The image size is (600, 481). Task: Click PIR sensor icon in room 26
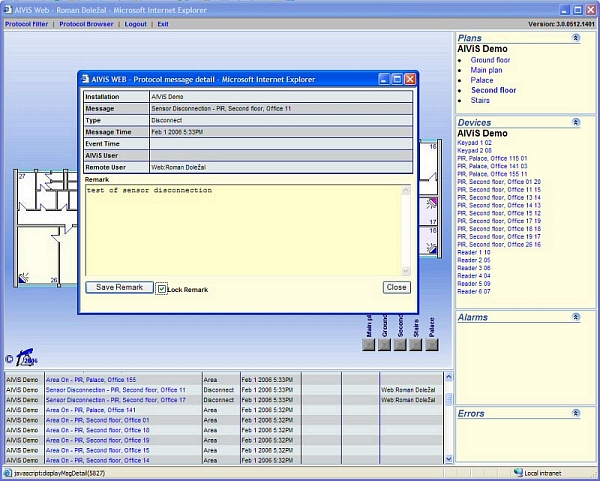(24, 277)
